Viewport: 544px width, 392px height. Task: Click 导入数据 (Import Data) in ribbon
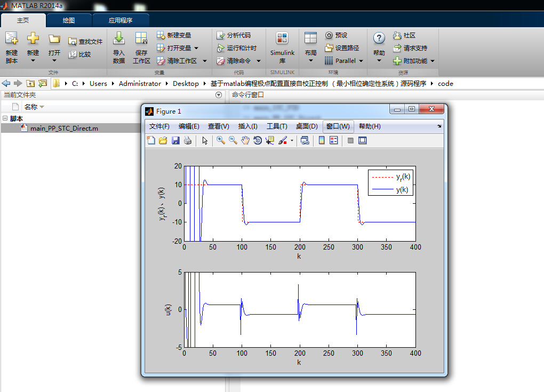point(118,47)
